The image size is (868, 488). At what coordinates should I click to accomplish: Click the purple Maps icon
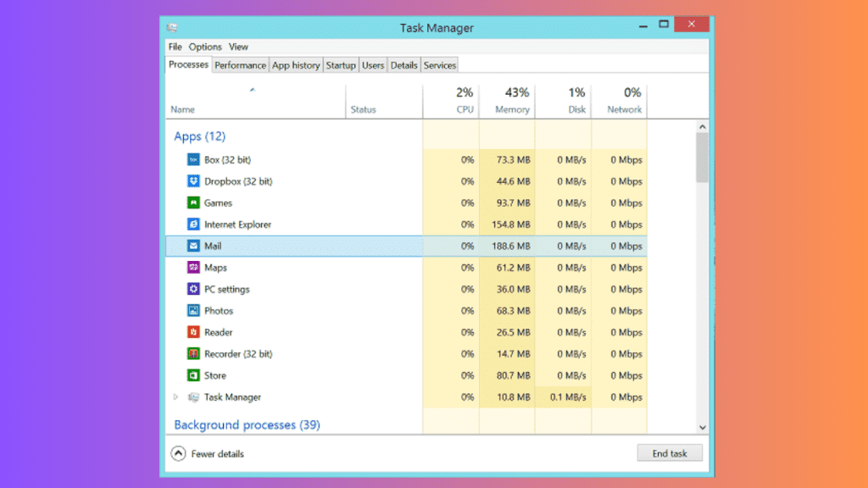pos(193,268)
